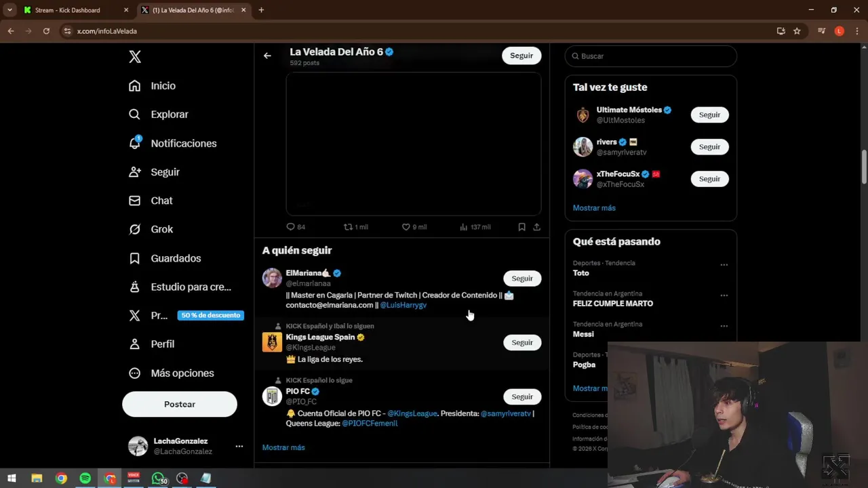View post analytics 137 mil
The height and width of the screenshot is (488, 868).
tap(475, 227)
